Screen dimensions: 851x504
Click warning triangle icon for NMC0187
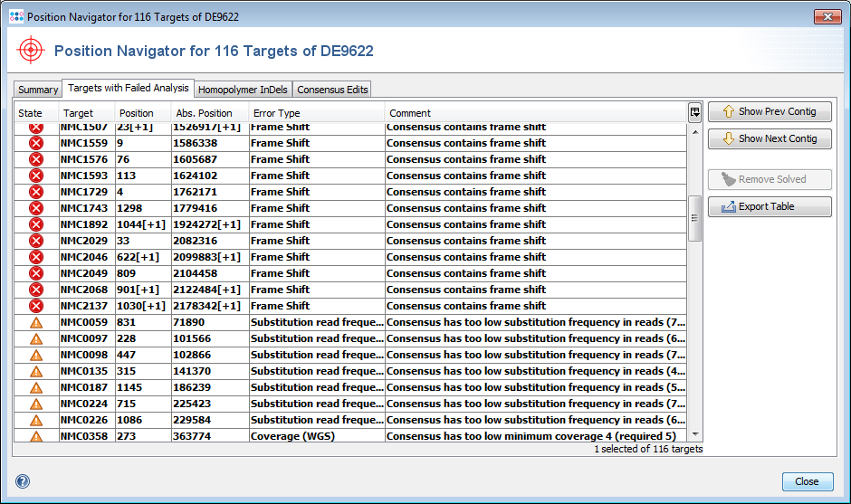[x=36, y=387]
